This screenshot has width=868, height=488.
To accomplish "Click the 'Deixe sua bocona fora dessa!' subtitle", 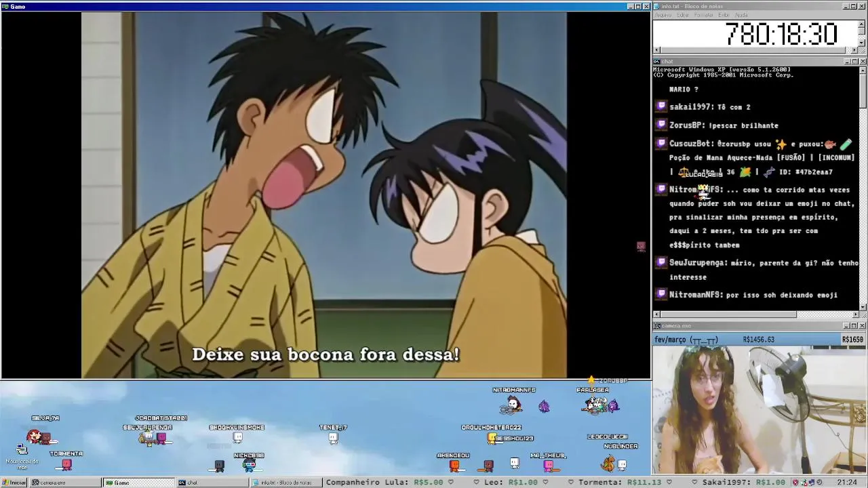I will tap(325, 354).
